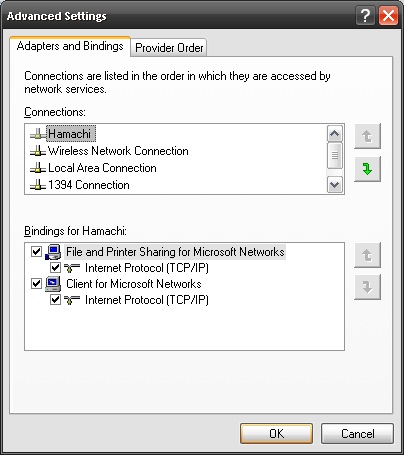The width and height of the screenshot is (404, 455).
Task: Click the green move-down arrow for connections
Action: [x=367, y=169]
